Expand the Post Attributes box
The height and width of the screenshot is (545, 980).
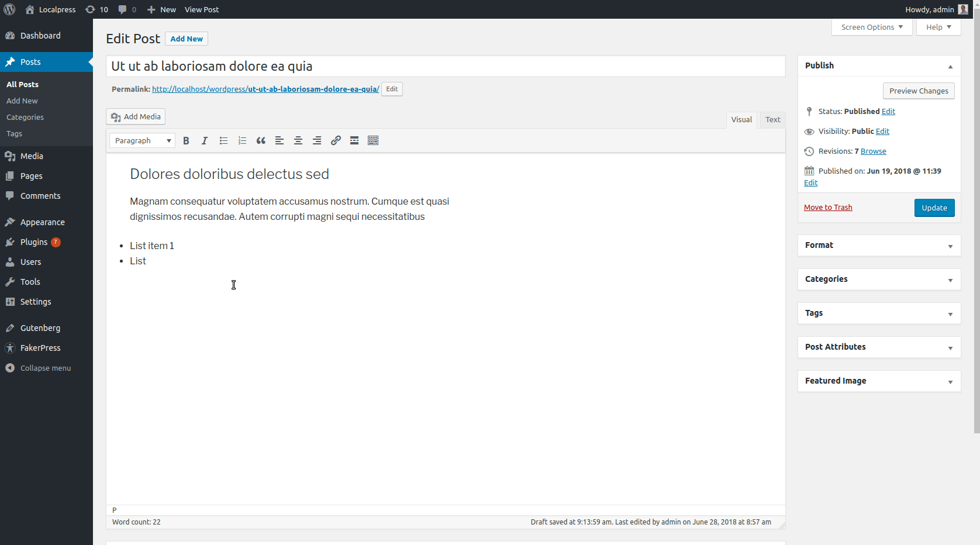[x=950, y=347]
